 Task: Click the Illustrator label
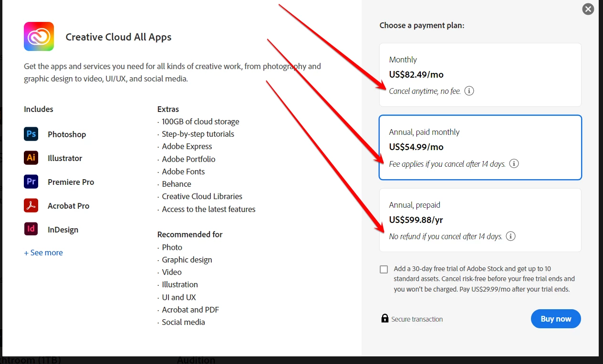65,158
